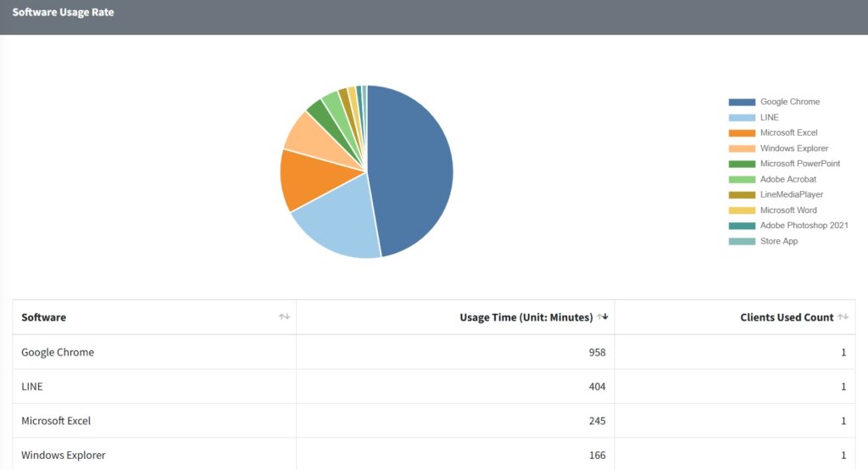Toggle LineMediaPlayer legend swatch
This screenshot has width=868, height=470.
(742, 194)
